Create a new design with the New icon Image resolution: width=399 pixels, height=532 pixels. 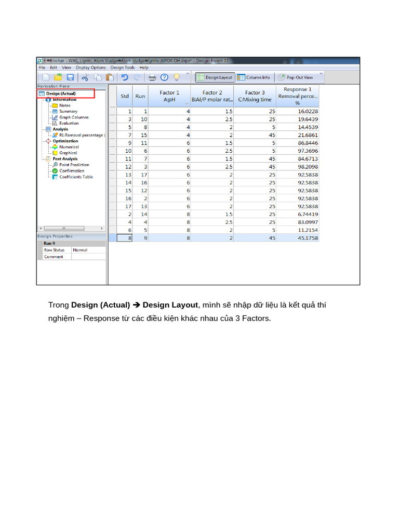[46, 78]
